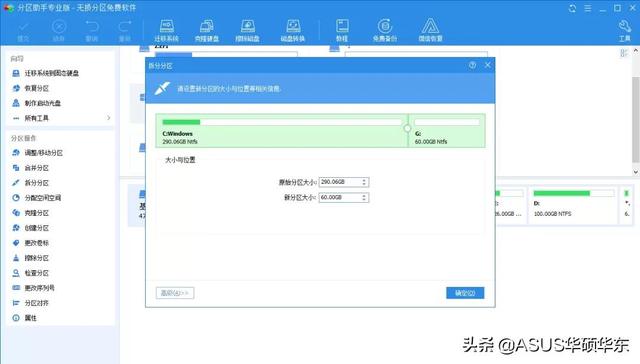This screenshot has height=364, width=640.
Task: Toggle the view layout icon at panel top-right
Action: (624, 53)
